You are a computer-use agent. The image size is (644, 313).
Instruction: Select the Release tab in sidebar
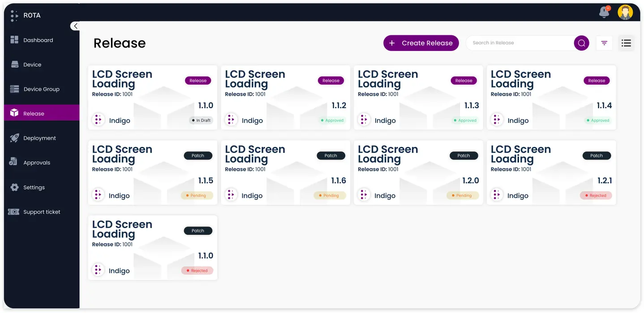click(34, 114)
